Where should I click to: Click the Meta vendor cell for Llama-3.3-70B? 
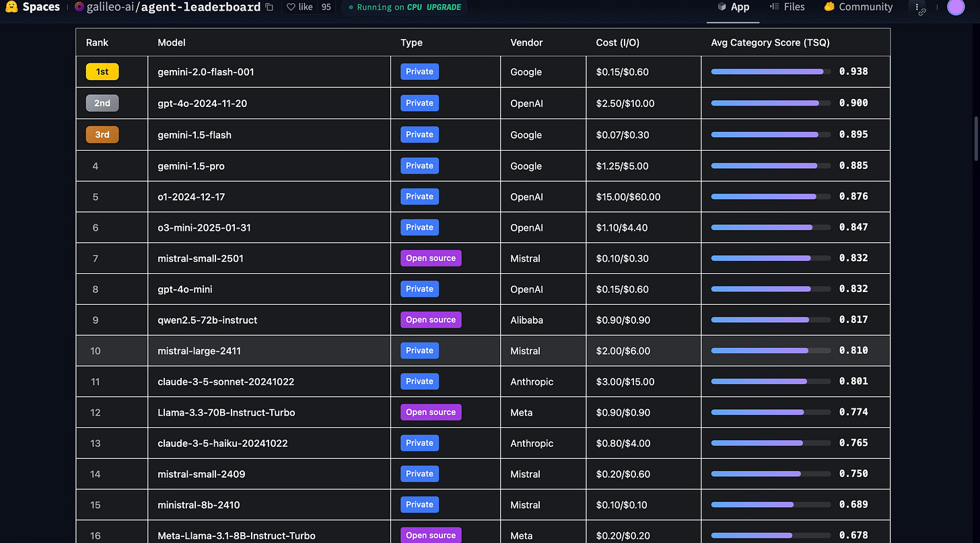coord(522,412)
